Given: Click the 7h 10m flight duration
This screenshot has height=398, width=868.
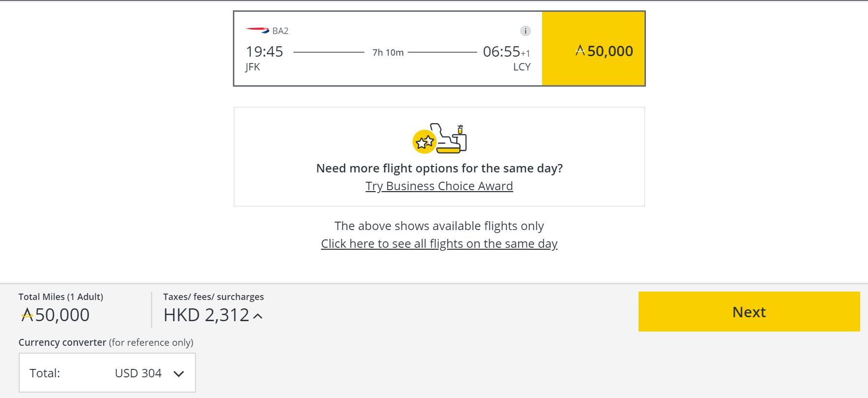Looking at the screenshot, I should pos(388,52).
